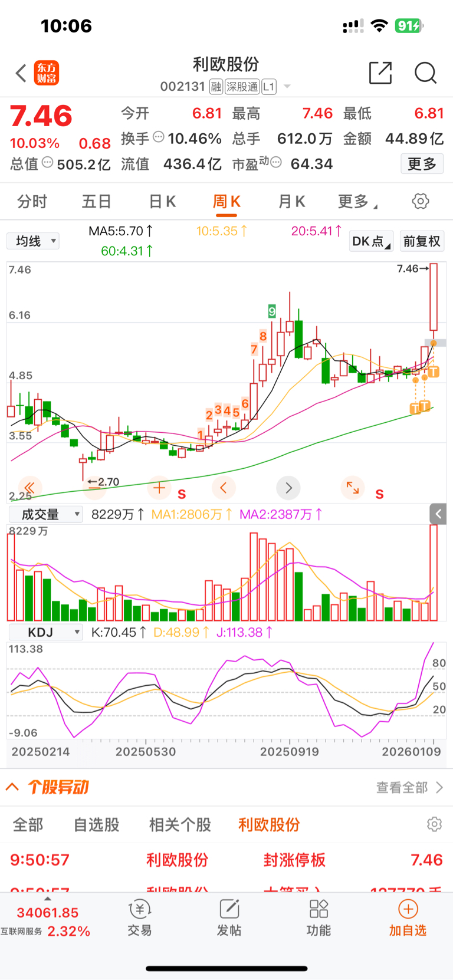
Task: Select the 利欧股份 filter tab
Action: click(269, 824)
